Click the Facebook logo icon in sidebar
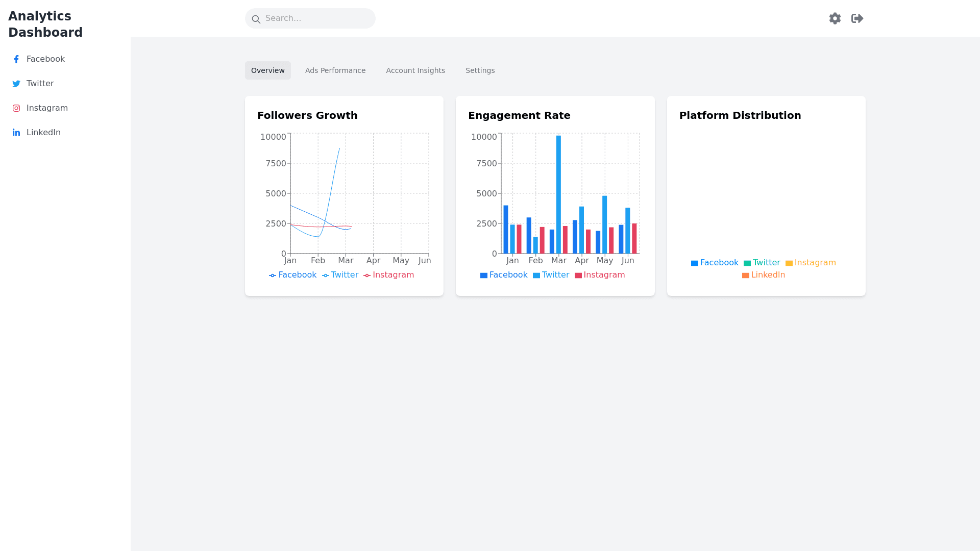The image size is (980, 551). [16, 59]
